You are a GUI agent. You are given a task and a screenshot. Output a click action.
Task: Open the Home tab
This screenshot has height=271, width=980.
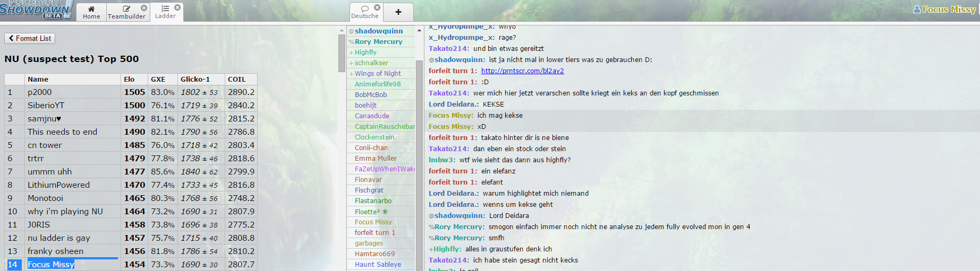(91, 12)
